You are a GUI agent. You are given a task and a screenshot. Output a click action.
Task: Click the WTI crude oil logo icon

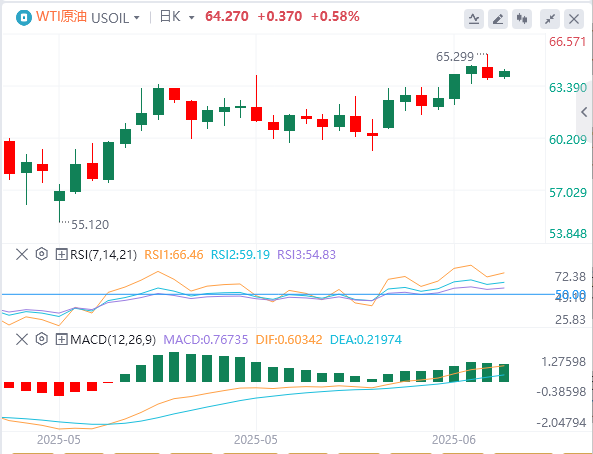click(23, 17)
